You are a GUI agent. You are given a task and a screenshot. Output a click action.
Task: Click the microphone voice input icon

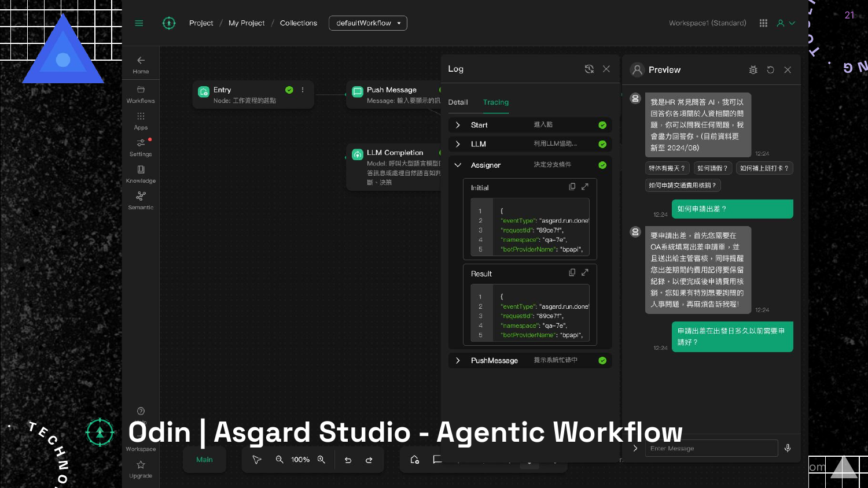point(788,448)
